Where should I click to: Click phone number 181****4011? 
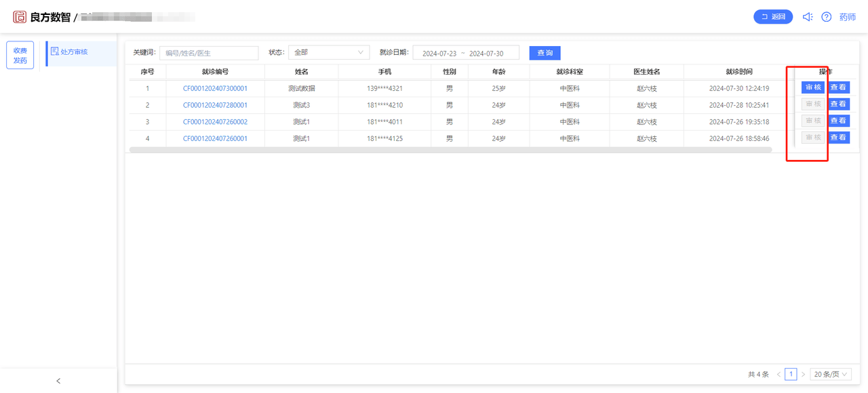pyautogui.click(x=384, y=122)
